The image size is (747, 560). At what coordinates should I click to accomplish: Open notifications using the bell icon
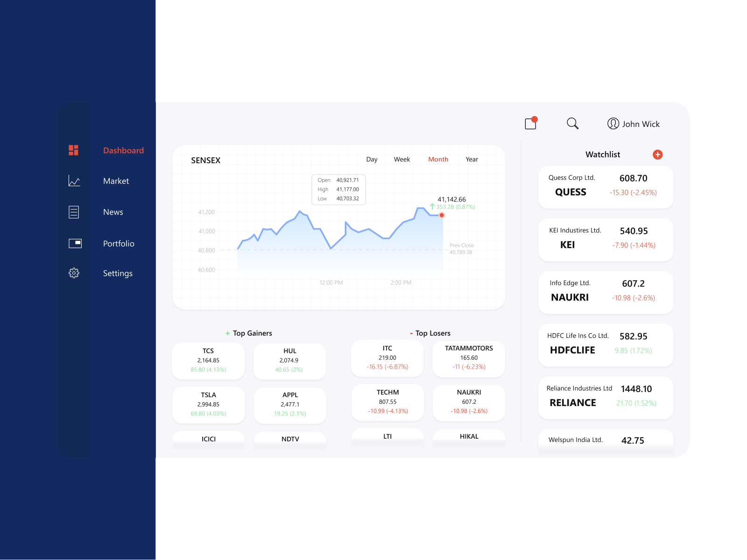(530, 123)
